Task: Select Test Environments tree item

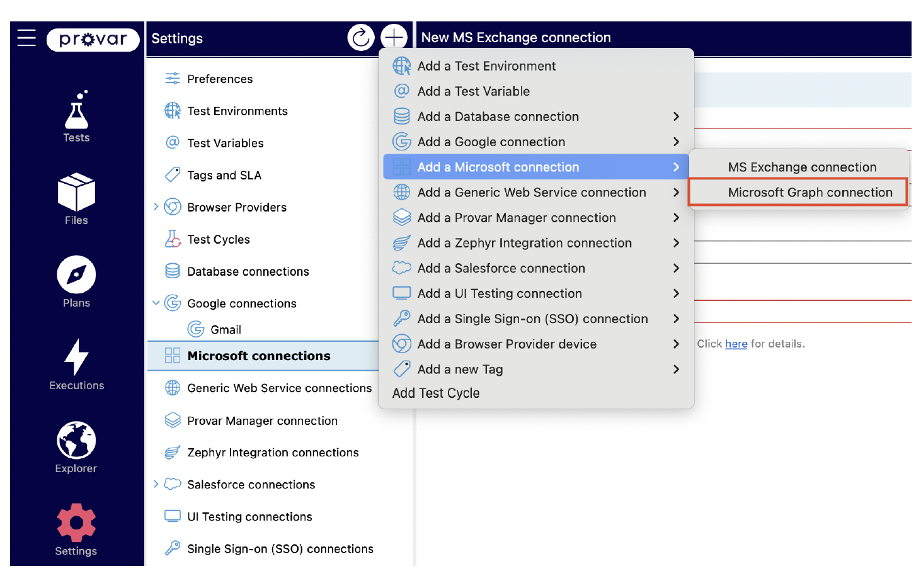Action: click(x=237, y=111)
